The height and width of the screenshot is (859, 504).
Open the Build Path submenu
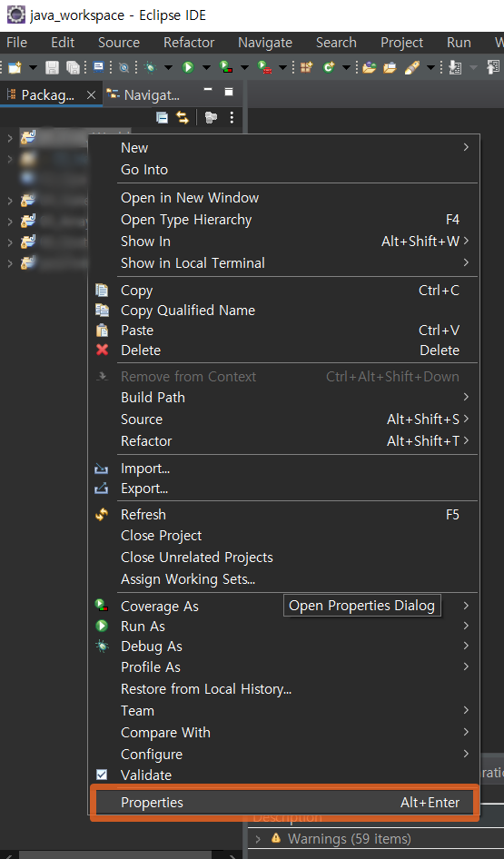[x=284, y=397]
